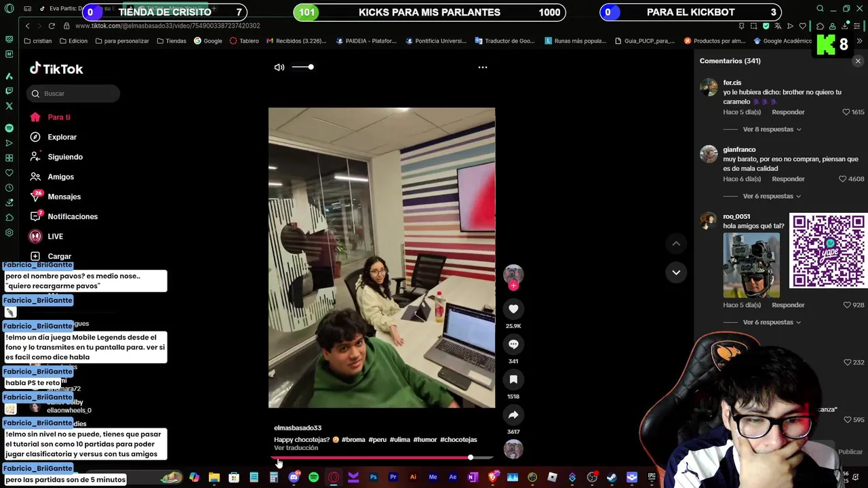
Task: Open gianfranco's profile avatar
Action: point(709,155)
